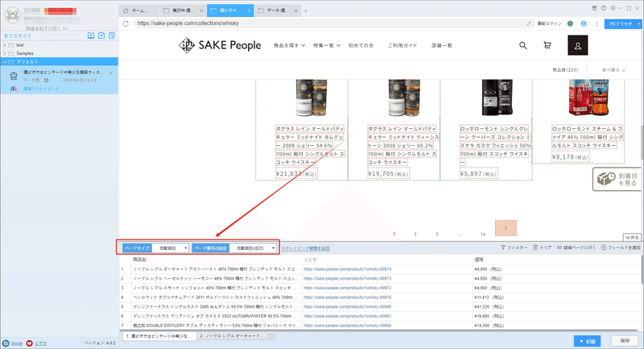Click the next page arrow in pagination
Screen dimensions: 644x349
coord(506,228)
